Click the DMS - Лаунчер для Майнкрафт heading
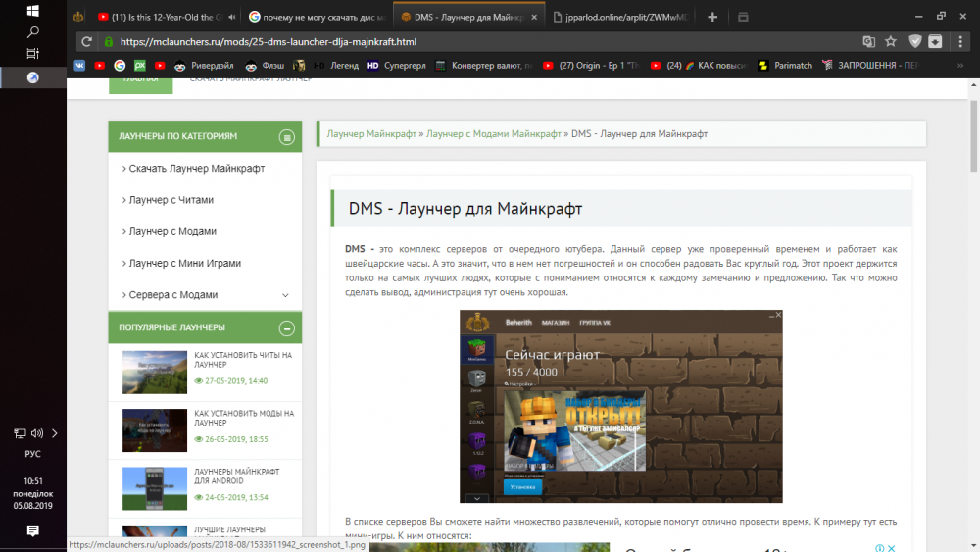The width and height of the screenshot is (980, 552). coord(465,208)
